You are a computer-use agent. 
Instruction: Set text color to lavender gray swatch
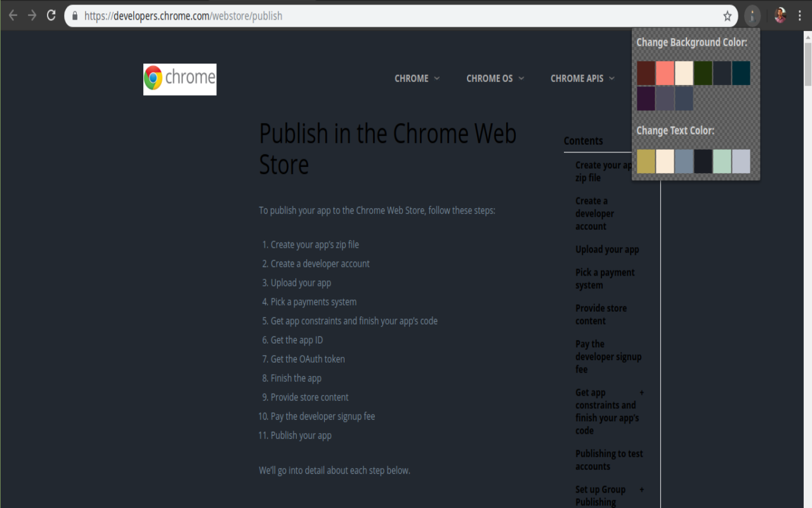tap(742, 161)
